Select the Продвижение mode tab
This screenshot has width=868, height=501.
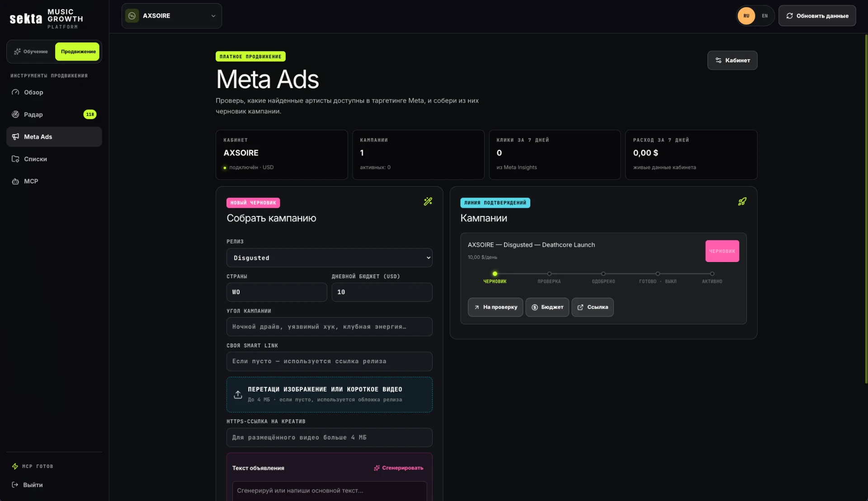click(78, 52)
